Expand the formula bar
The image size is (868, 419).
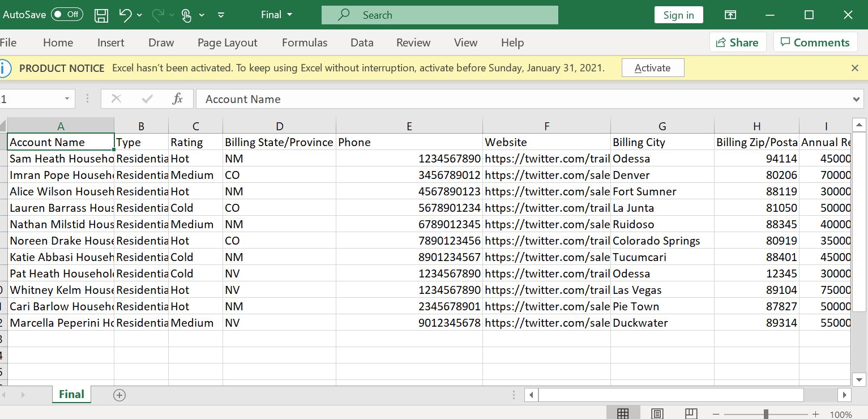click(x=856, y=100)
